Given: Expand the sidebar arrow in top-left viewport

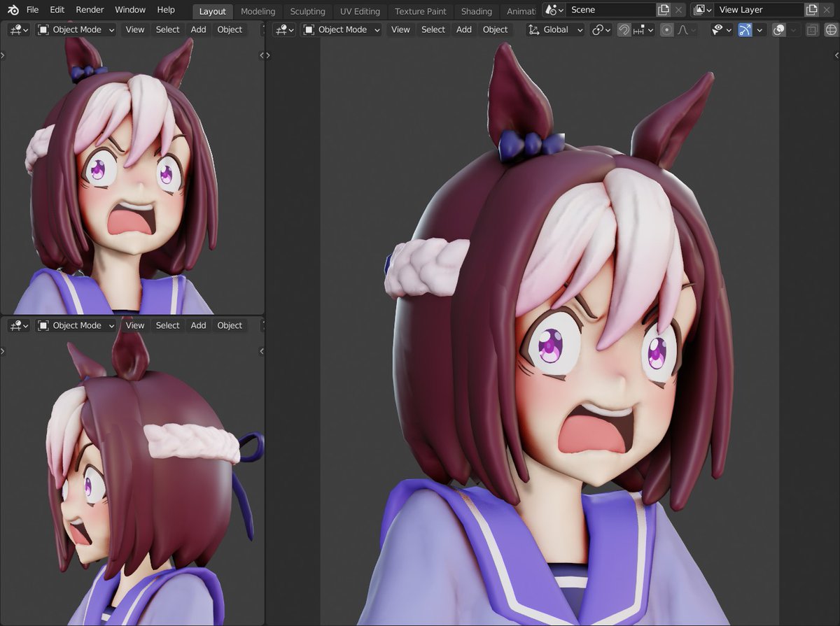Looking at the screenshot, I should click(x=262, y=55).
